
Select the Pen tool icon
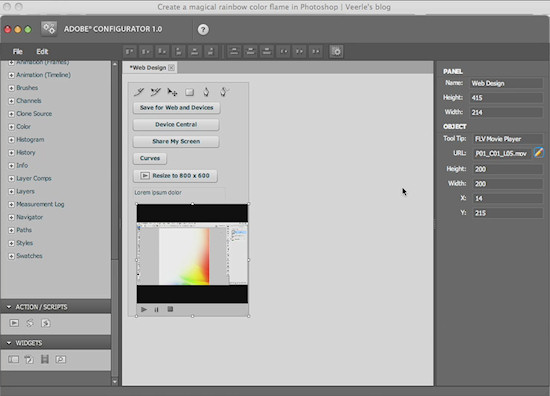click(x=206, y=92)
